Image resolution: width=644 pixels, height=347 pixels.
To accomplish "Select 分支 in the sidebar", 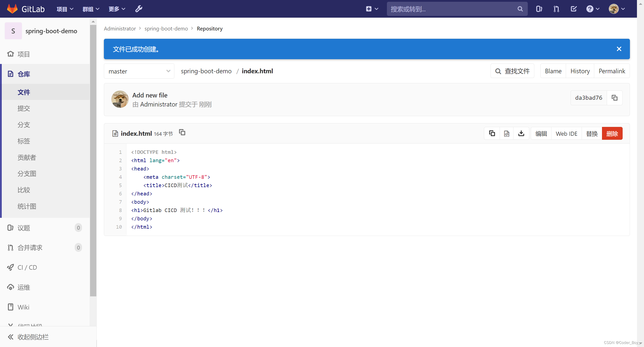I will point(45,125).
